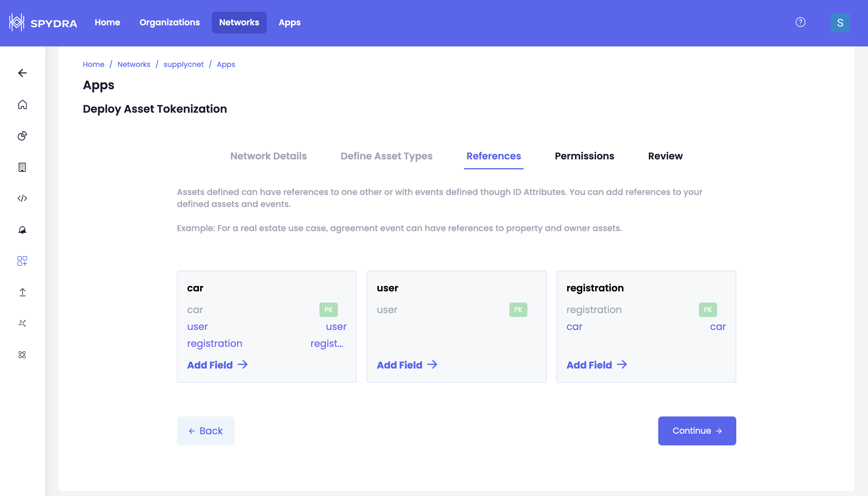Click the back arrow icon in sidebar
Image resolution: width=868 pixels, height=496 pixels.
[x=23, y=73]
